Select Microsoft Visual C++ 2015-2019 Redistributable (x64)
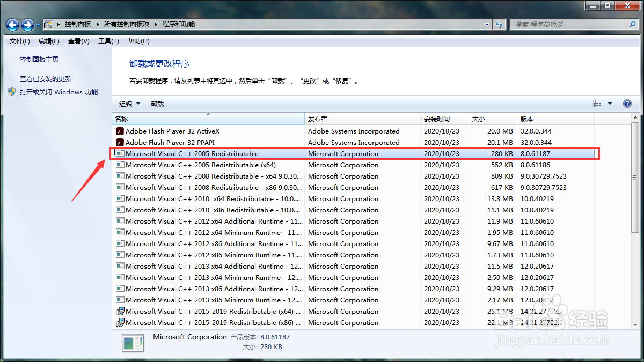Screen dimensions: 644x362 pos(215,311)
